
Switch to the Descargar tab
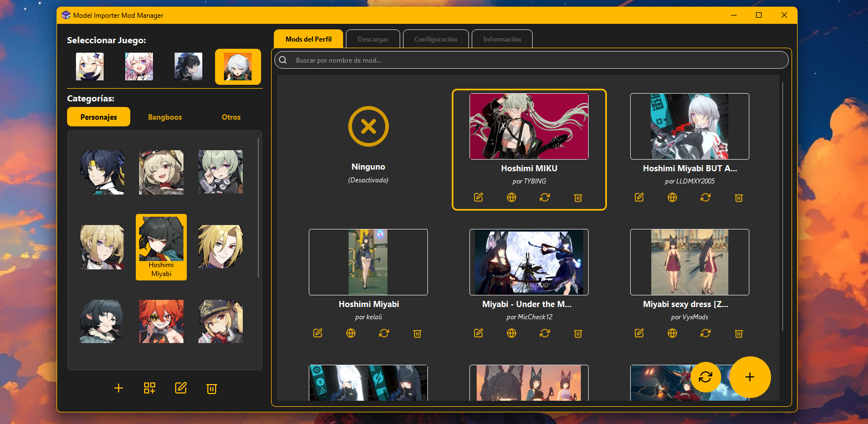[x=372, y=39]
